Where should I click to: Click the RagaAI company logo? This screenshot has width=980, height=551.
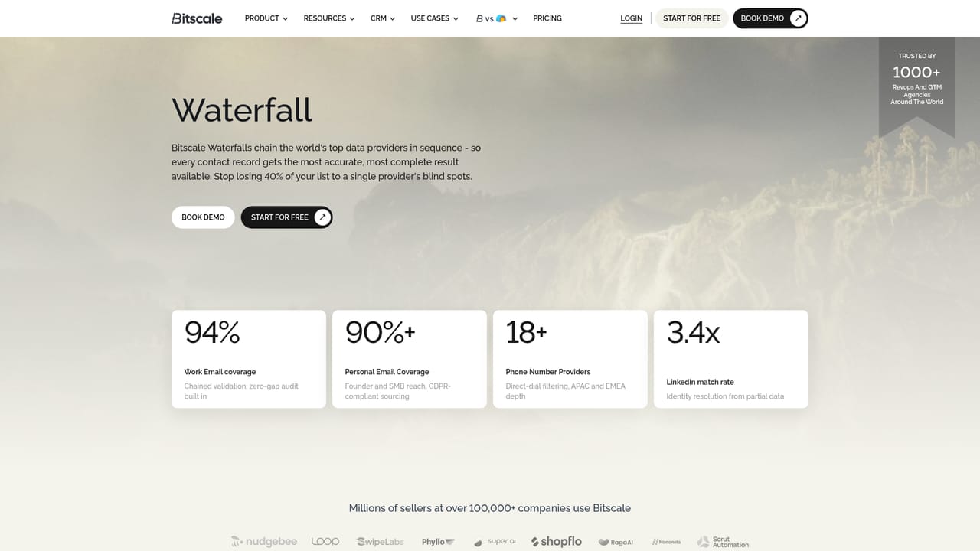(x=616, y=542)
